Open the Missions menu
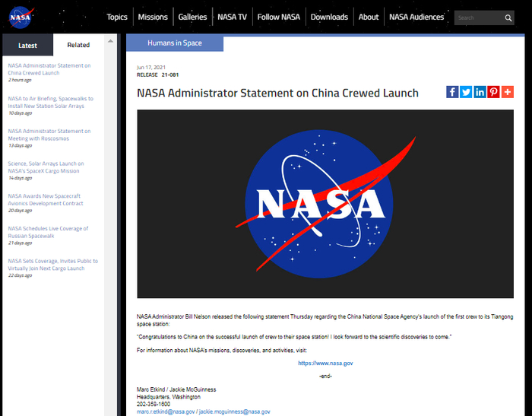Screen dimensions: 532x416 pyautogui.click(x=153, y=17)
